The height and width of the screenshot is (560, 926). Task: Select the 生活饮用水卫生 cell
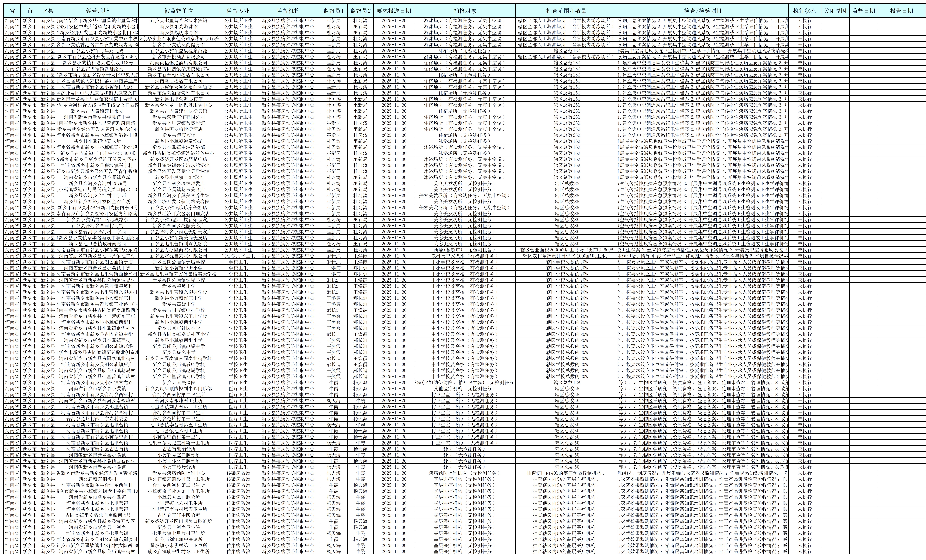(238, 256)
